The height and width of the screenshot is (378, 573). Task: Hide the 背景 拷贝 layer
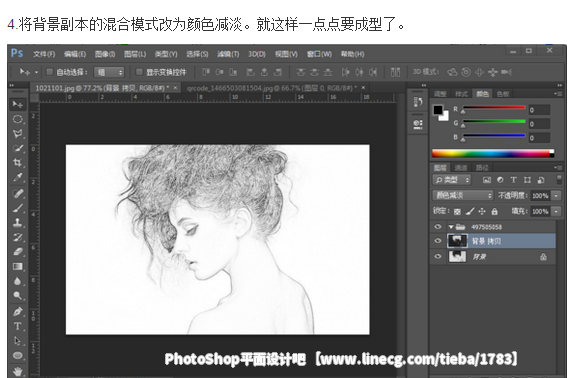tap(438, 241)
